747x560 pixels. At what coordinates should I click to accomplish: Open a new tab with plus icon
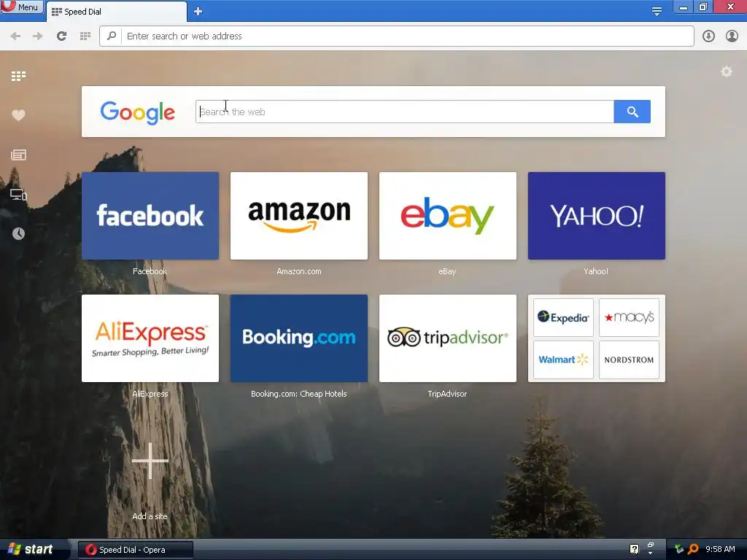click(198, 12)
